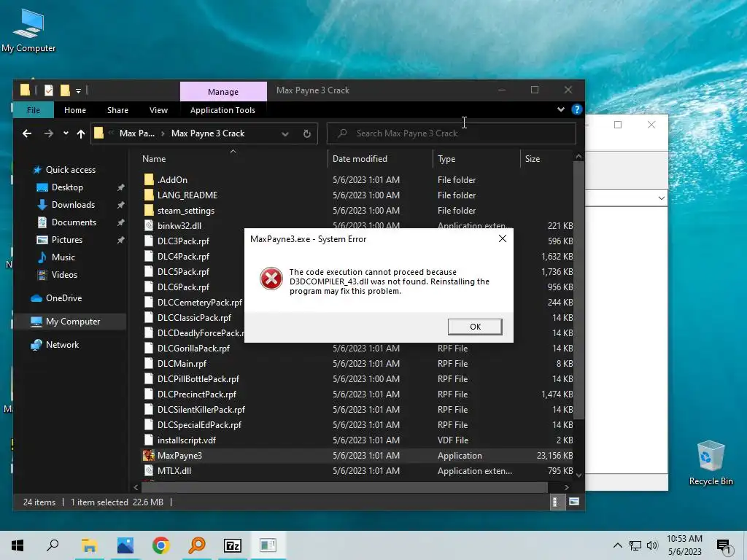Switch to Application Tools tab
The height and width of the screenshot is (560, 747).
point(222,110)
